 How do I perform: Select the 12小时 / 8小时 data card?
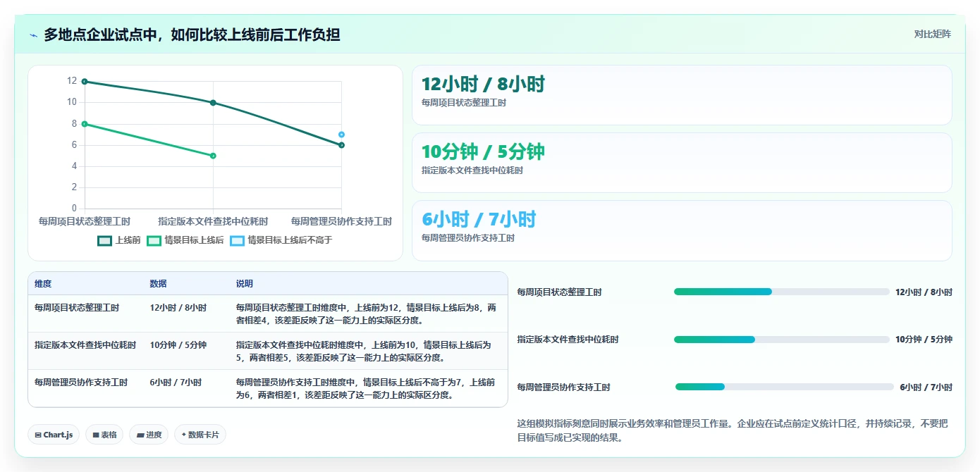682,95
